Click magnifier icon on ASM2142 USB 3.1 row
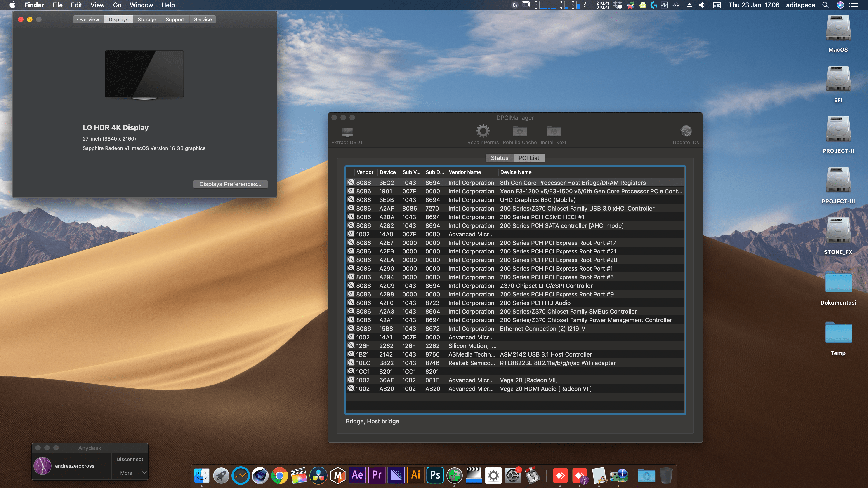 [x=351, y=354]
